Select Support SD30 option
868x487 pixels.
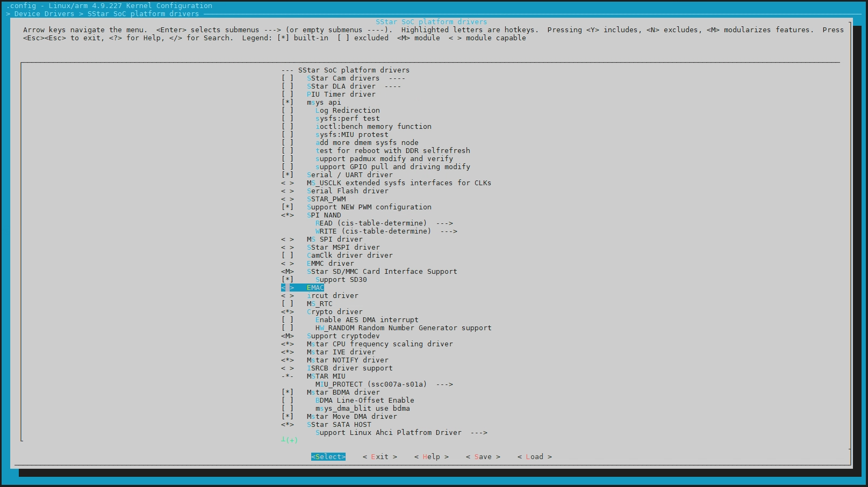[324, 280]
